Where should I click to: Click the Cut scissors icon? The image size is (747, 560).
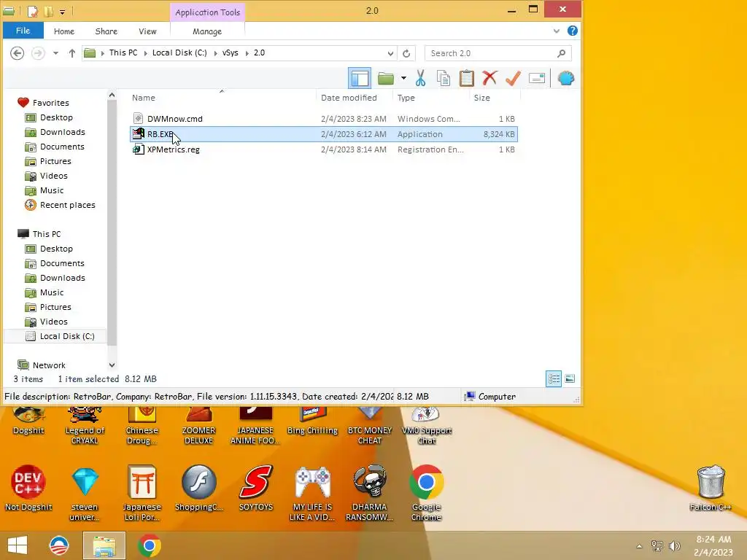click(x=420, y=78)
